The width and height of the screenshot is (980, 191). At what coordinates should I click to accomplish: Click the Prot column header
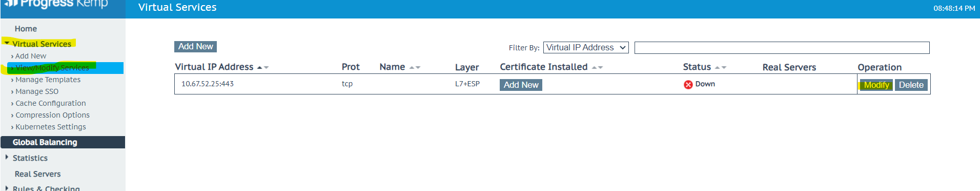(x=351, y=67)
